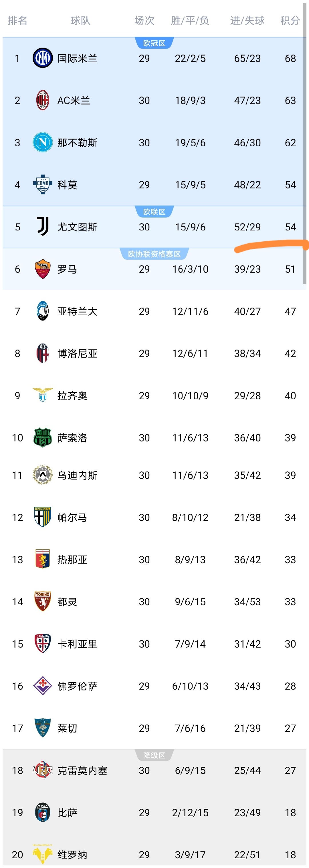The image size is (309, 868).
Task: Click the Como club badge
Action: [43, 184]
